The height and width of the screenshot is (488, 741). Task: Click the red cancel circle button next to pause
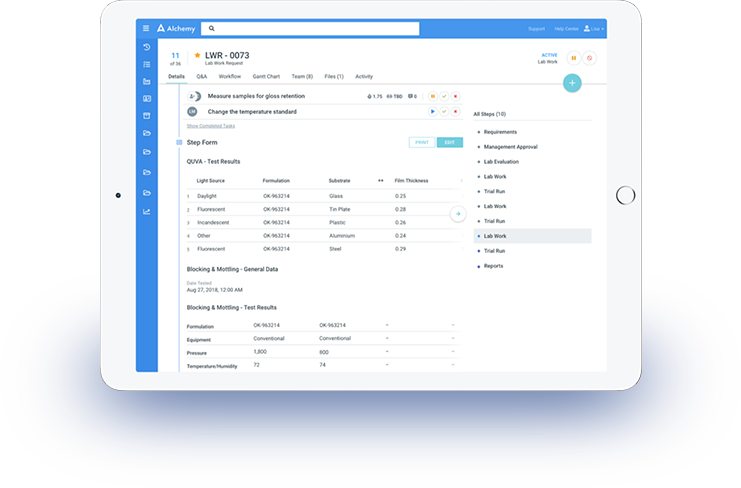click(x=589, y=58)
